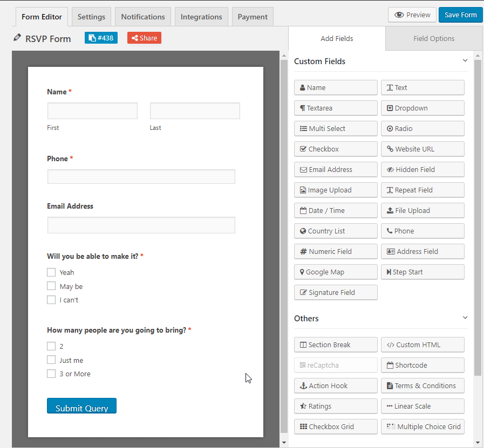This screenshot has width=484, height=448.
Task: Add a Dropdown field to form
Action: (422, 108)
